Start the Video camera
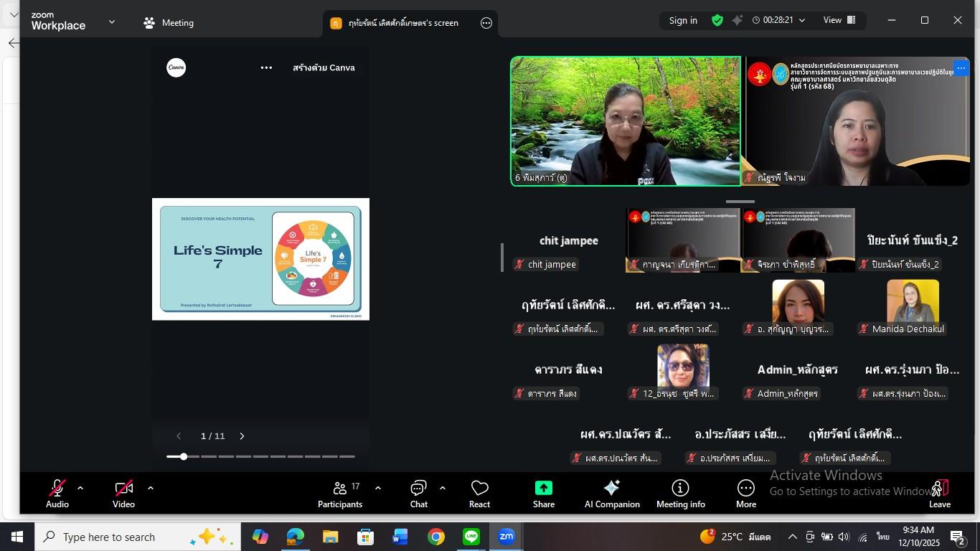Screen dimensions: 980x551 [x=123, y=494]
